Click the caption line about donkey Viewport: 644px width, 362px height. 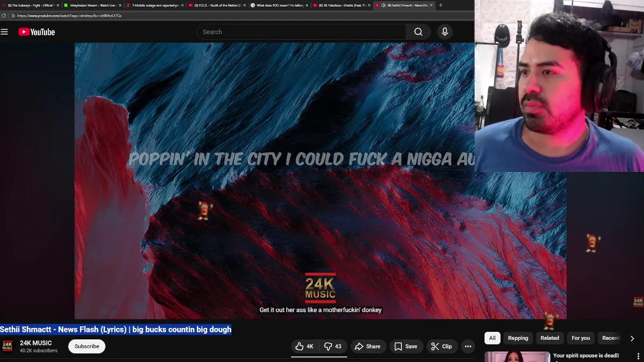320,310
